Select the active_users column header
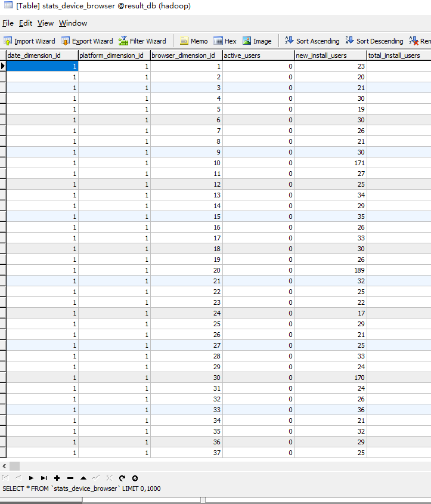The image size is (431, 504). [259, 55]
